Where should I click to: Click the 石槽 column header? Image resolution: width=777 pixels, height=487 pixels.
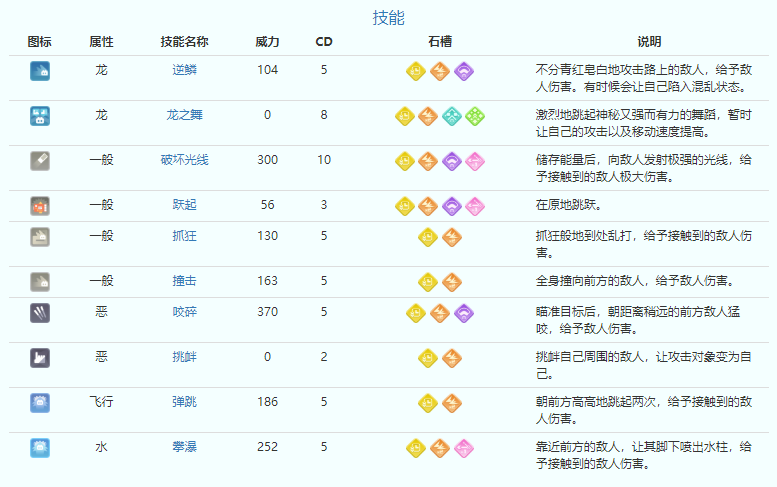pos(440,42)
